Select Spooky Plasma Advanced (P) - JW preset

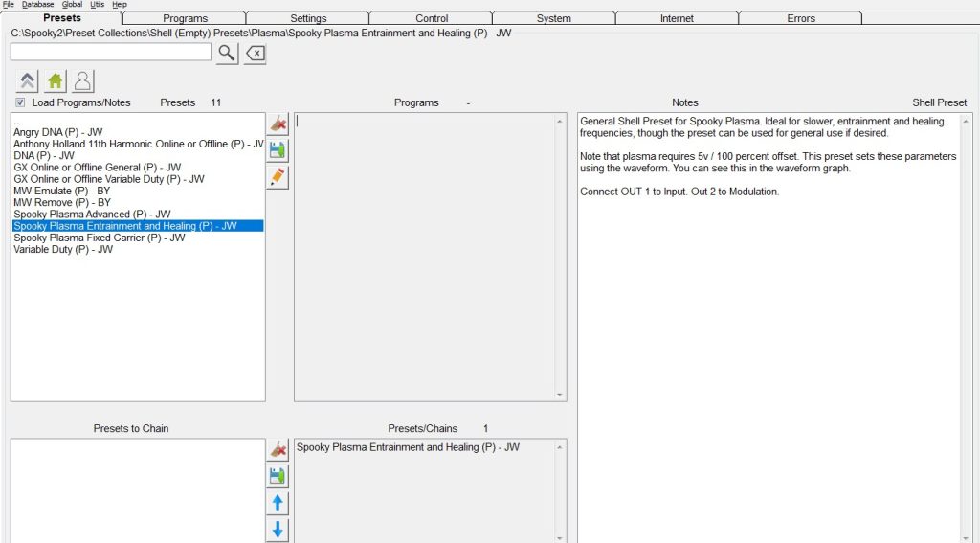click(92, 214)
